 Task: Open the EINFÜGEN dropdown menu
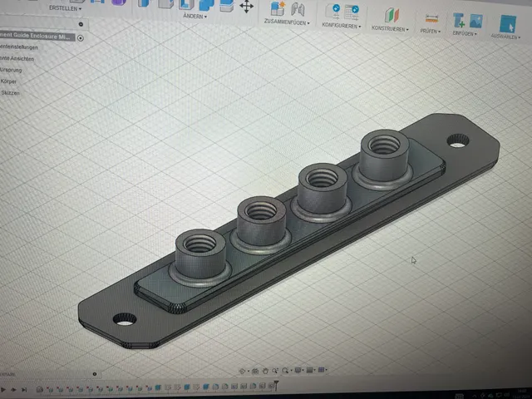pos(465,33)
